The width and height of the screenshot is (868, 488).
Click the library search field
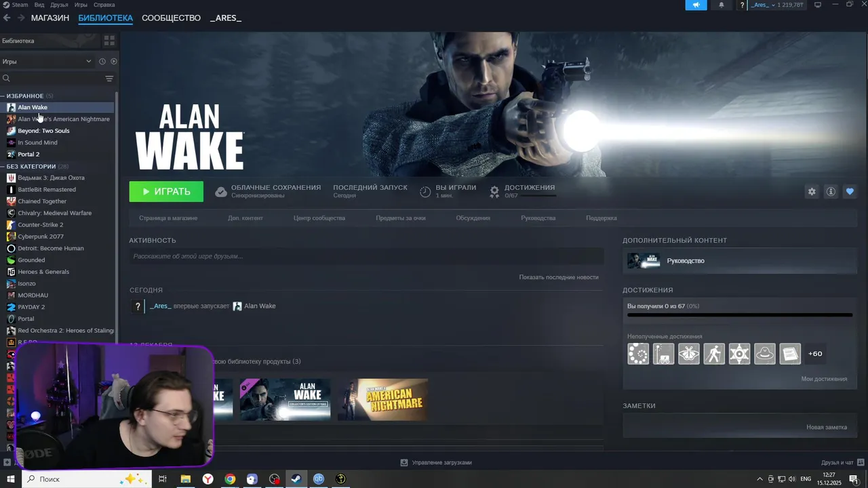(51, 79)
